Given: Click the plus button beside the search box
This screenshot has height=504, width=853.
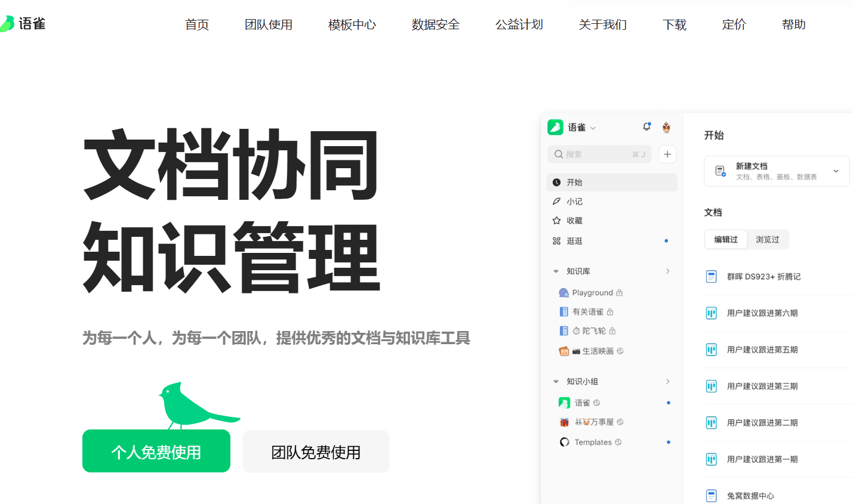Looking at the screenshot, I should click(x=667, y=154).
